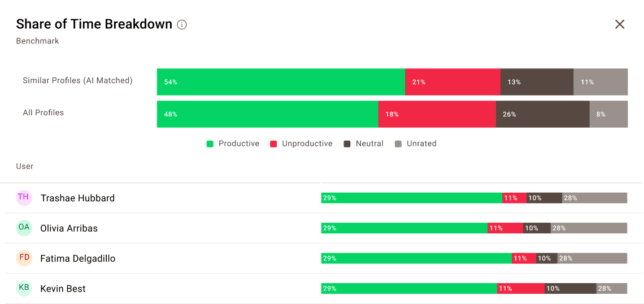Open Trashae Hubbard's user name link
The height and width of the screenshot is (304, 644).
pyautogui.click(x=77, y=198)
